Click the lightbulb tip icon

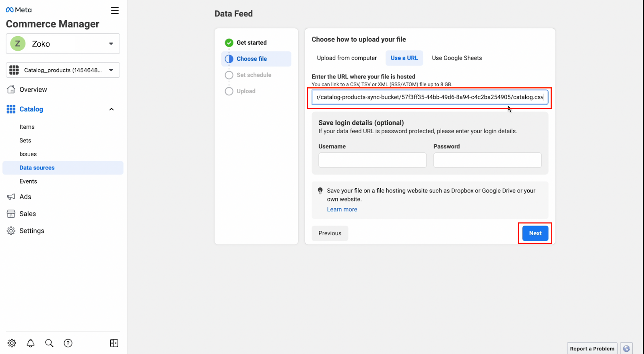click(x=320, y=191)
